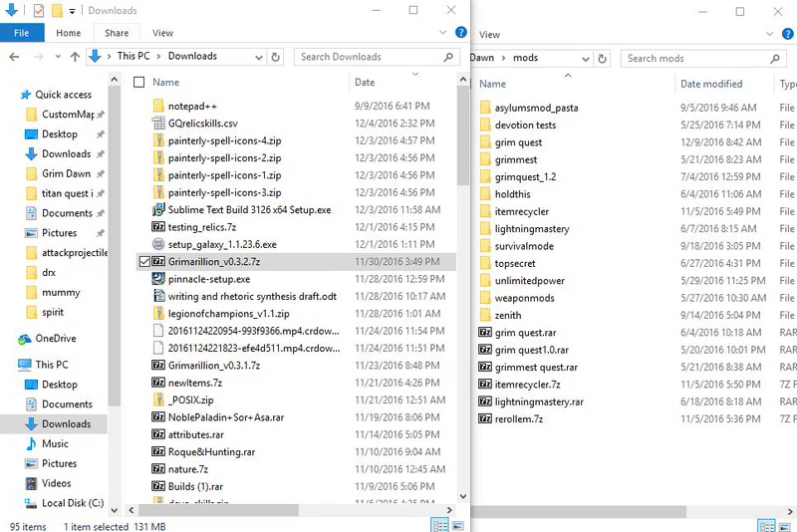
Task: Open address bar history dropdown in Downloads window
Action: pyautogui.click(x=259, y=58)
